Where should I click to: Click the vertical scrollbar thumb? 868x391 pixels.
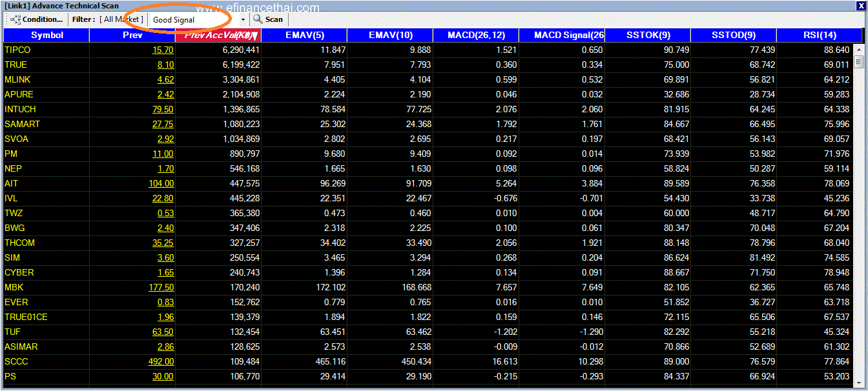(x=858, y=62)
